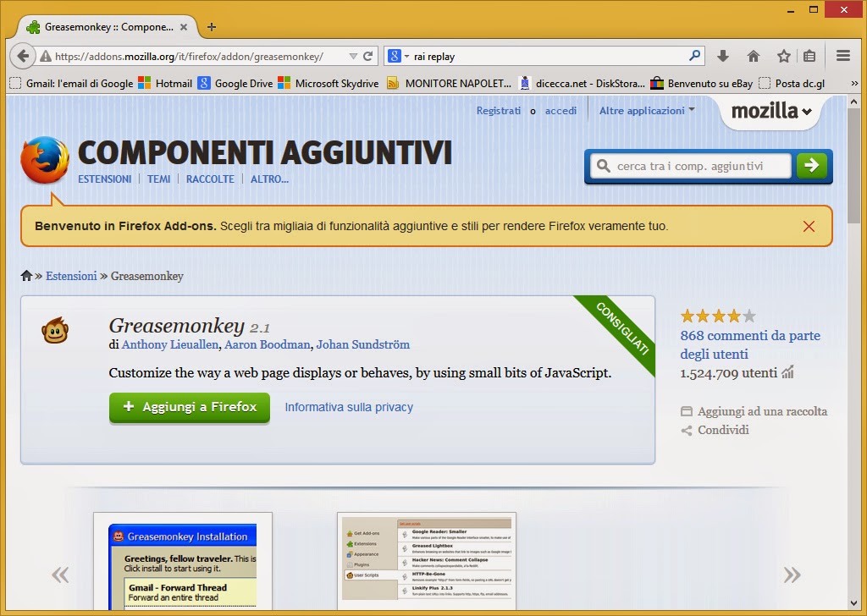The image size is (867, 616).
Task: Click the breadcrumb home icon
Action: coord(26,276)
